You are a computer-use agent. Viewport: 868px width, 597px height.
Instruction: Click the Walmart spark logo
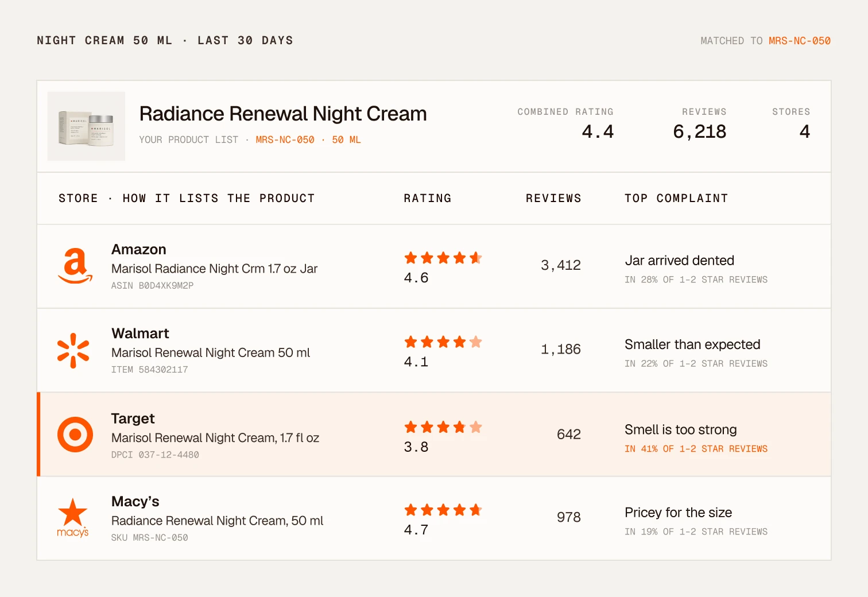click(x=73, y=350)
